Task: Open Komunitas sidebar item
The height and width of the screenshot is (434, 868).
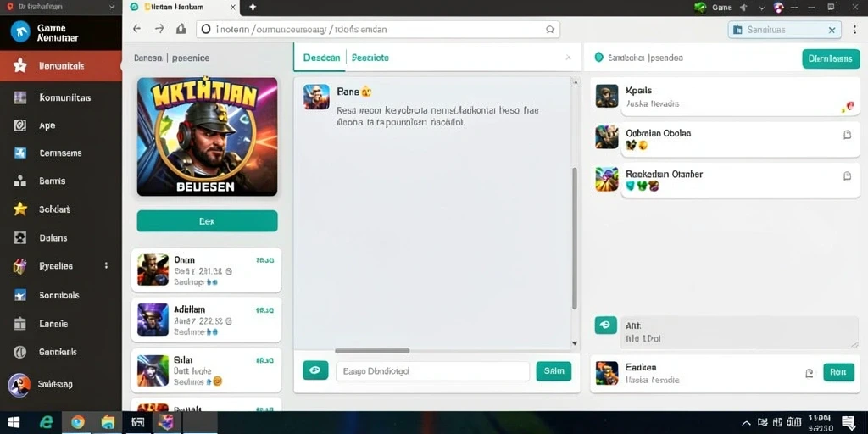Action: (60, 98)
